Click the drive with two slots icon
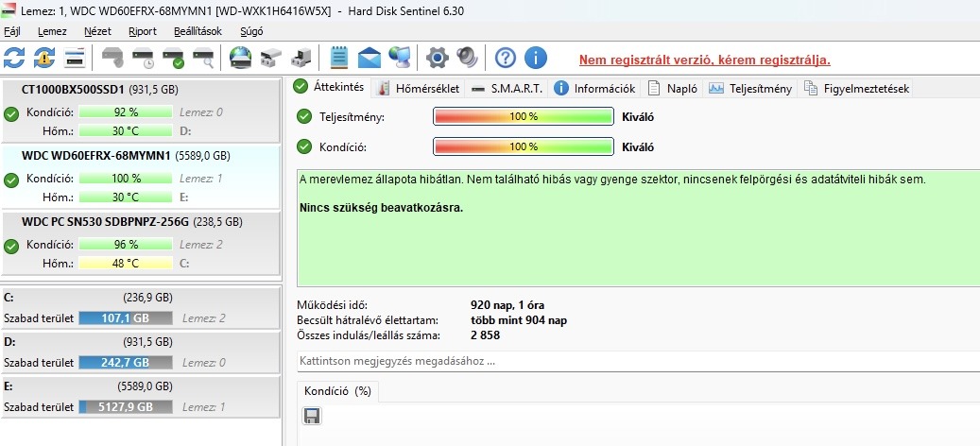This screenshot has height=446, width=980. [271, 58]
